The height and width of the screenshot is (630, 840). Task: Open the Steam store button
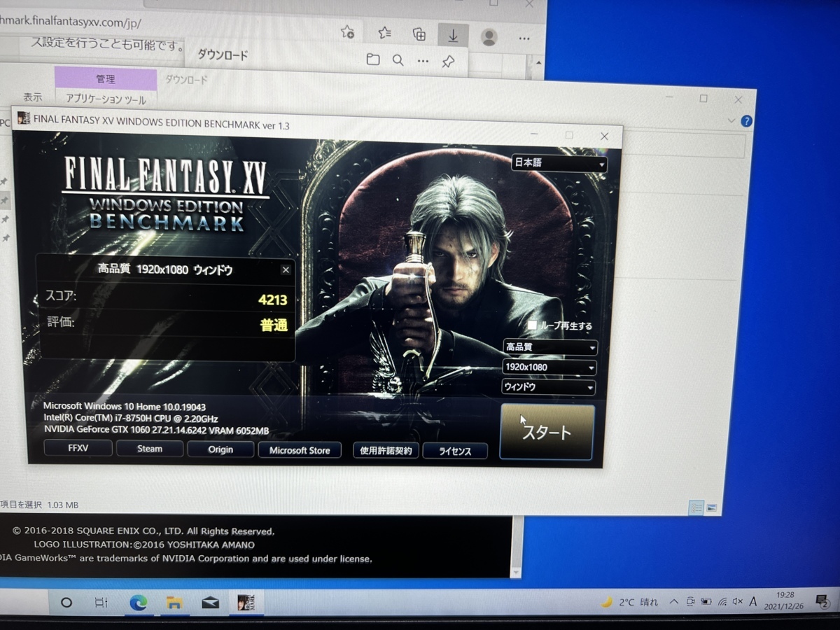pos(149,449)
